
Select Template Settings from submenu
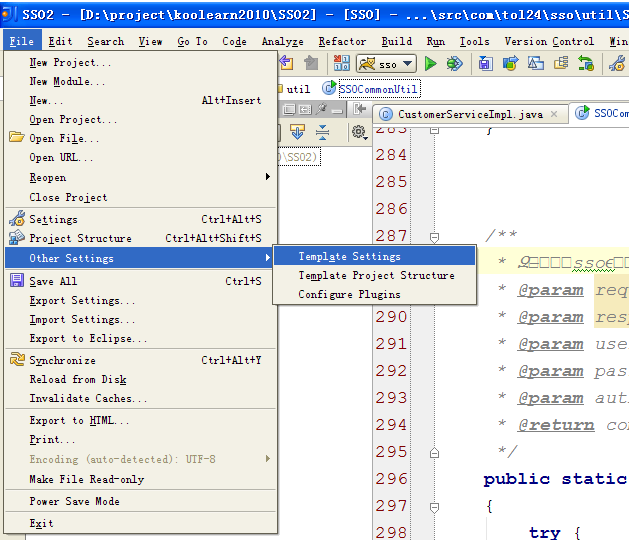coord(349,256)
